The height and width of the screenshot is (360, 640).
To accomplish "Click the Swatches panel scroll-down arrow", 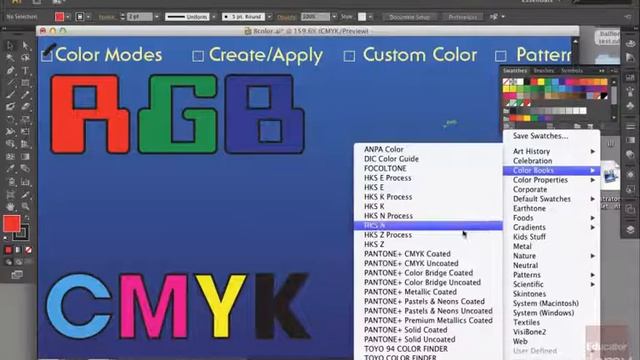I will click(613, 118).
